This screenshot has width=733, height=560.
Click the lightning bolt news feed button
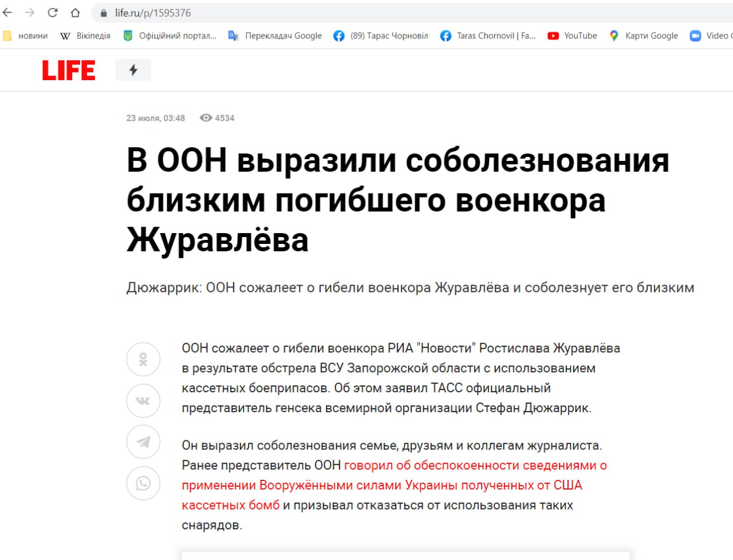click(133, 70)
